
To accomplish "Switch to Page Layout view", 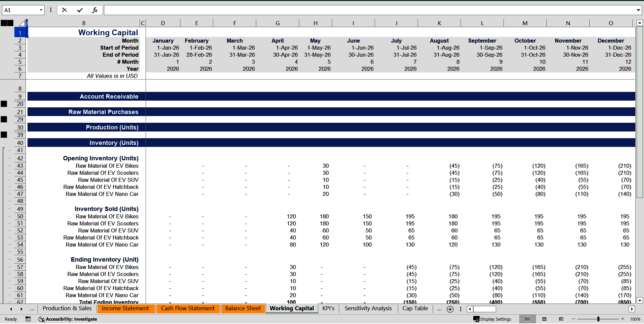I will (544, 319).
